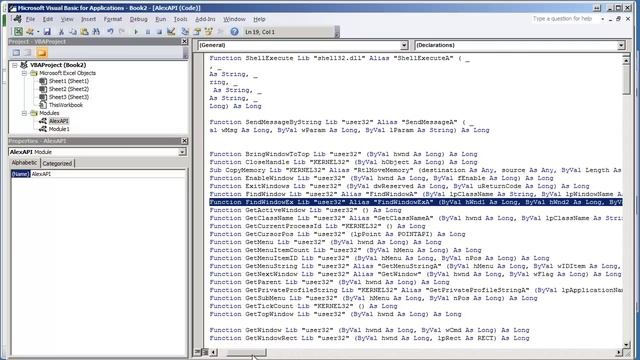Open the Insert object dropdown arrow
Viewport: 640px width, 360px height.
point(38,31)
